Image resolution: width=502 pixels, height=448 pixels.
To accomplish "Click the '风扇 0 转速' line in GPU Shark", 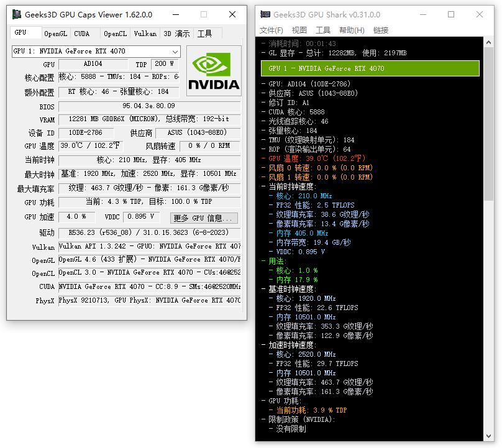I will (x=317, y=168).
